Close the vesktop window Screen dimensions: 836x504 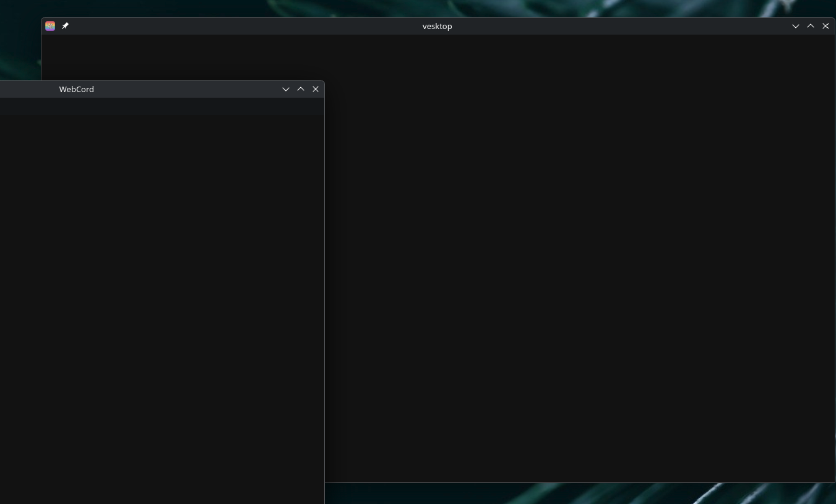825,26
